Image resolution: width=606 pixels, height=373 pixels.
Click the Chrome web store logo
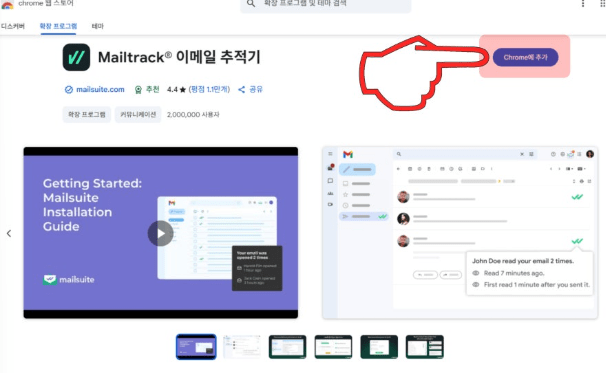7,4
